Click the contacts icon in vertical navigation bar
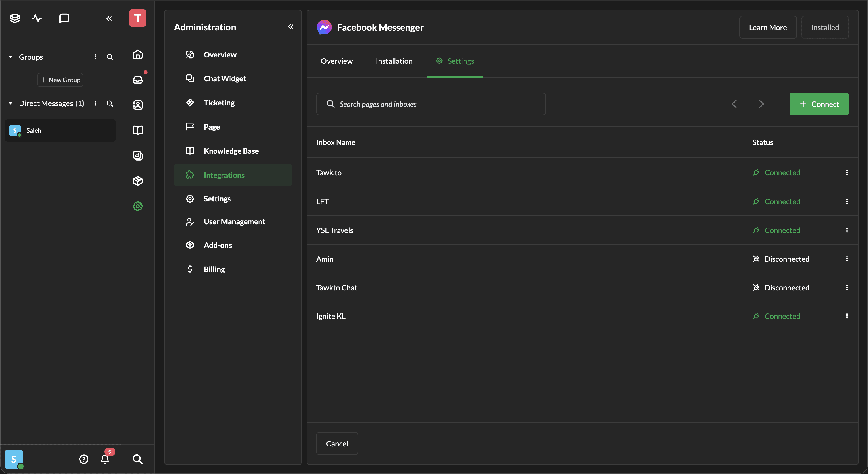 point(137,105)
